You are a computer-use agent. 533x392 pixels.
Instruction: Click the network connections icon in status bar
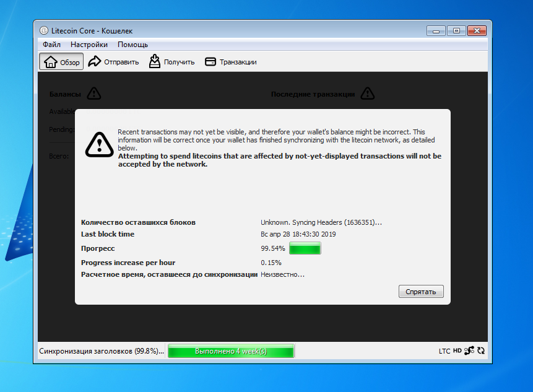469,351
